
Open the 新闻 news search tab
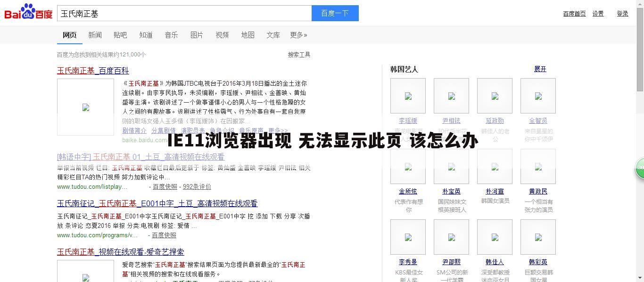pos(95,35)
